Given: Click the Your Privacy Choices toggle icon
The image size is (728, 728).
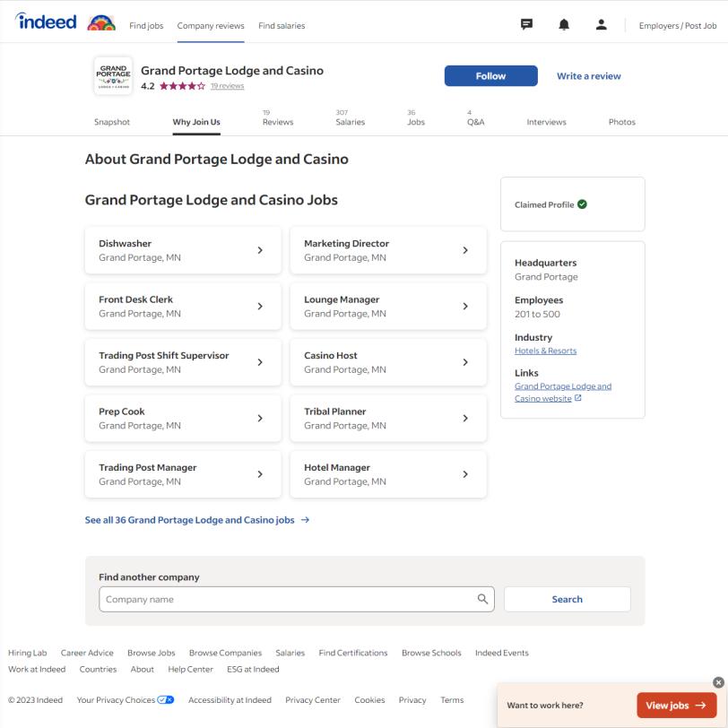Looking at the screenshot, I should (x=166, y=700).
